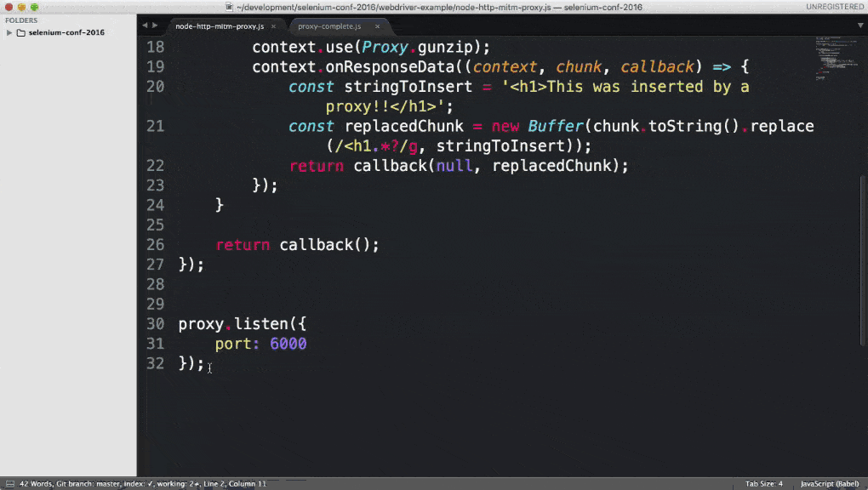Click line number 30 in gutter

tap(156, 324)
